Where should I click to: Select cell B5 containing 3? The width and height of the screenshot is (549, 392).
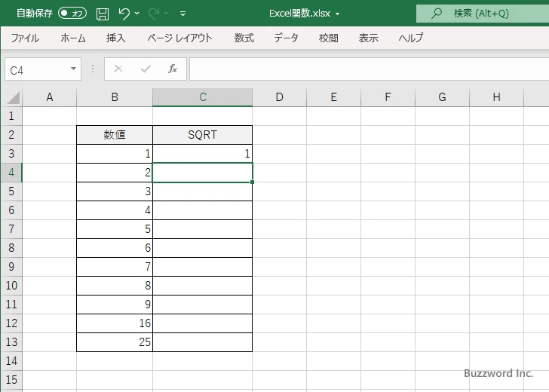click(115, 191)
